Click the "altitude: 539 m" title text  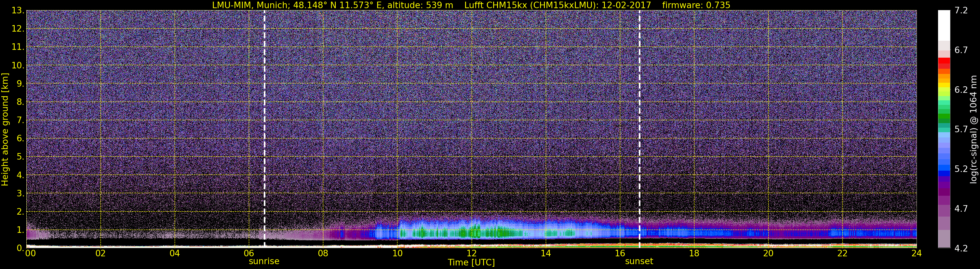[x=420, y=5]
